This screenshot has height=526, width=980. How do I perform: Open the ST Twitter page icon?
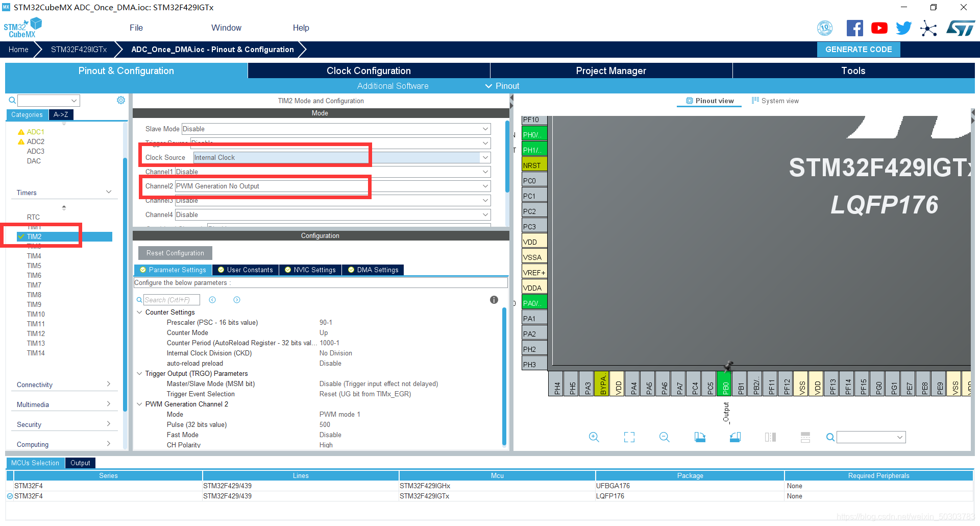point(903,28)
